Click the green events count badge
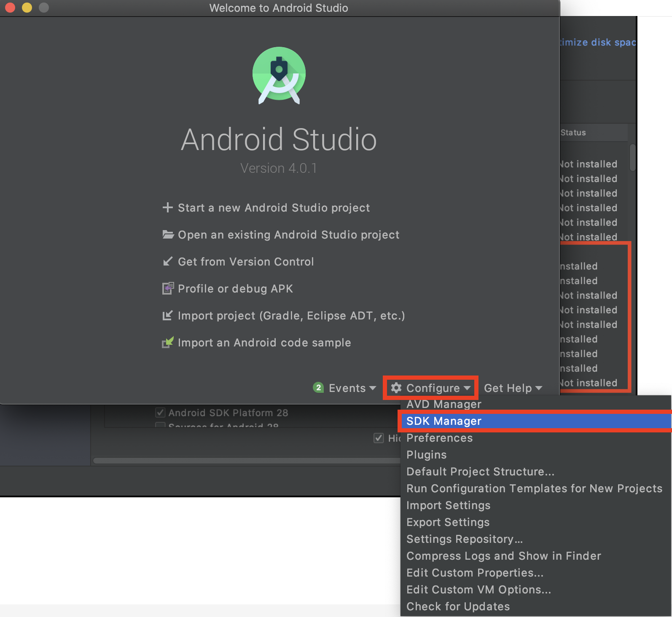The height and width of the screenshot is (617, 672). 318,388
